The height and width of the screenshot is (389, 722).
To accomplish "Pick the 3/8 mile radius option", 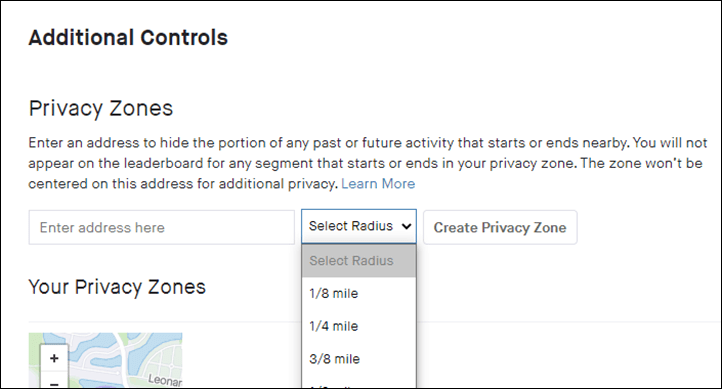I will (359, 359).
